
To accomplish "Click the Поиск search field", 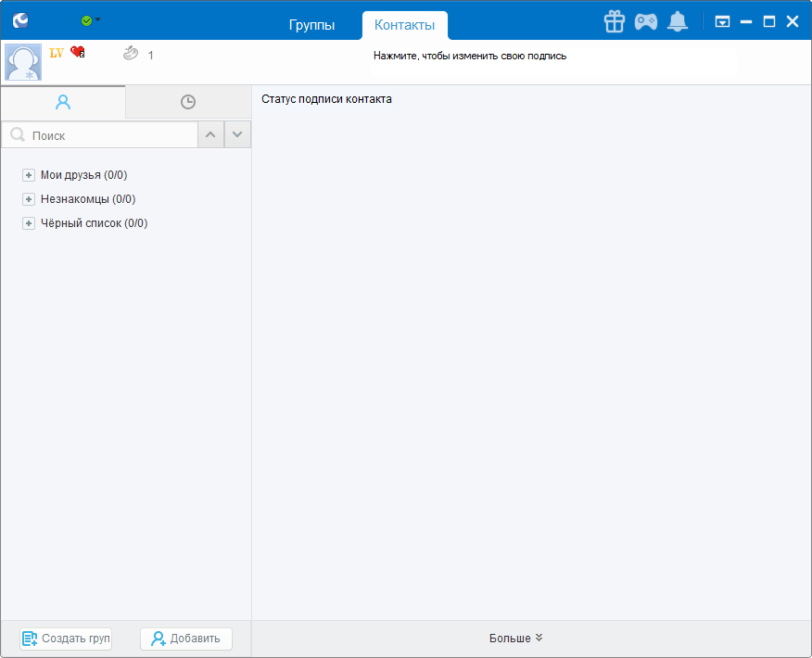I will (x=111, y=135).
